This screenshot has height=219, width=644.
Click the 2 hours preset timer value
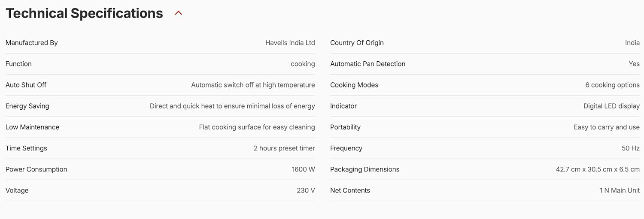point(284,148)
